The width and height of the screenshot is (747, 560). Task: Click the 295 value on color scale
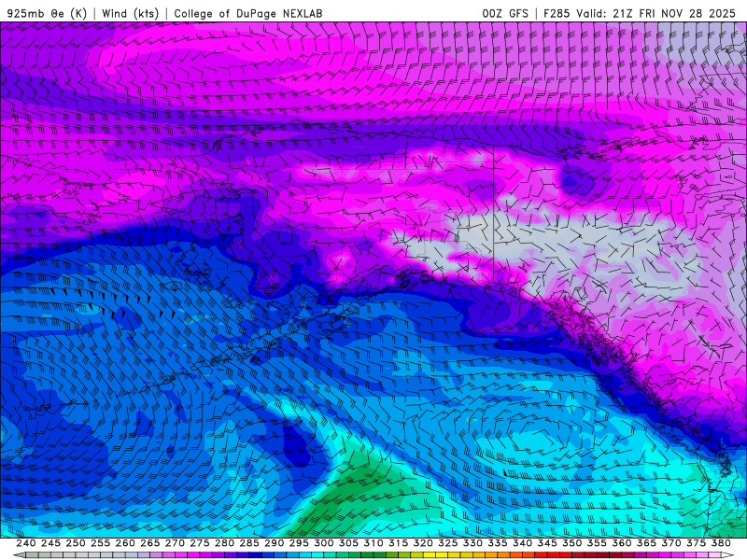(x=299, y=543)
